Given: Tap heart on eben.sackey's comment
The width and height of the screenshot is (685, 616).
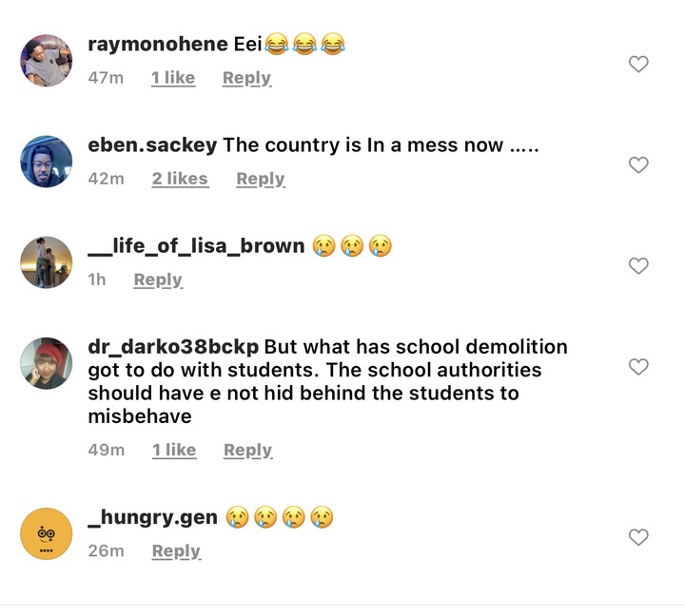Looking at the screenshot, I should pyautogui.click(x=638, y=165).
